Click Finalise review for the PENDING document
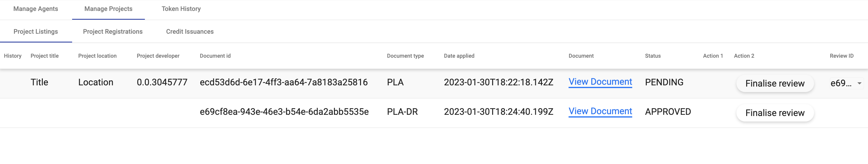 (775, 83)
